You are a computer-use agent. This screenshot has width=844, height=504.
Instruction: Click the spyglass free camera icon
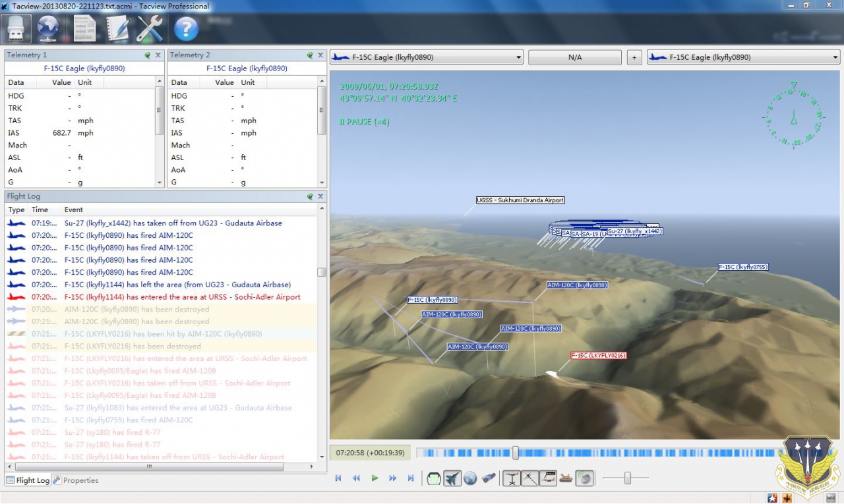coord(489,478)
